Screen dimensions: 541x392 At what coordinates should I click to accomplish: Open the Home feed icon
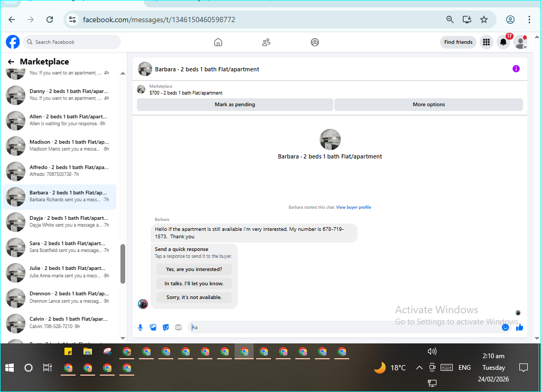click(x=218, y=42)
